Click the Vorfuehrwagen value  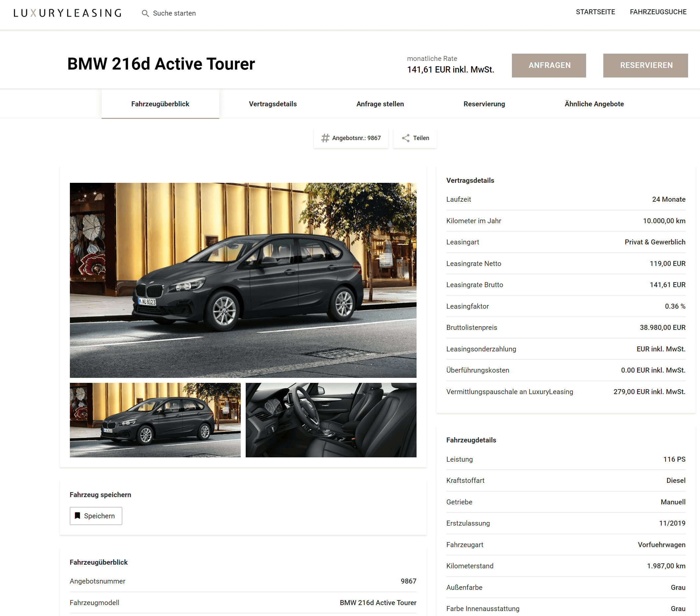click(661, 545)
